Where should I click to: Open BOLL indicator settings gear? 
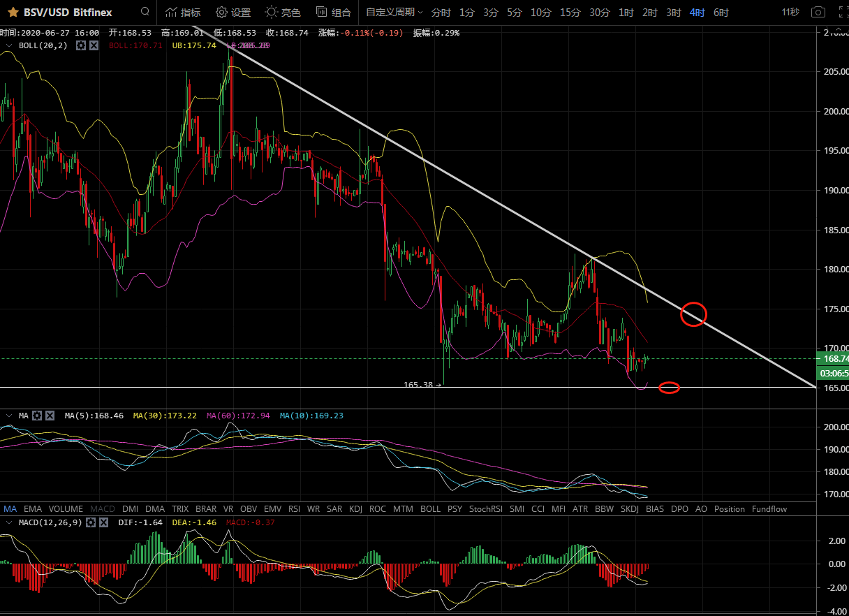point(81,45)
